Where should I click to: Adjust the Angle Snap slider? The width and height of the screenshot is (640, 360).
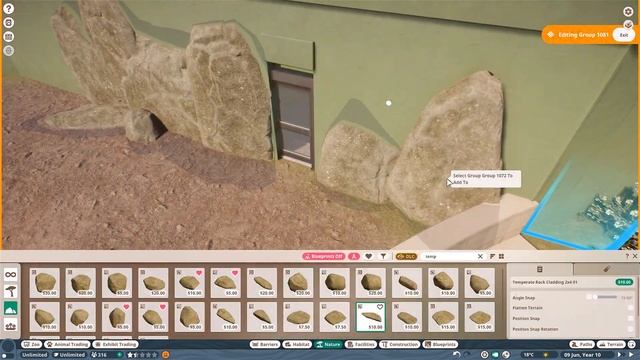point(607,297)
